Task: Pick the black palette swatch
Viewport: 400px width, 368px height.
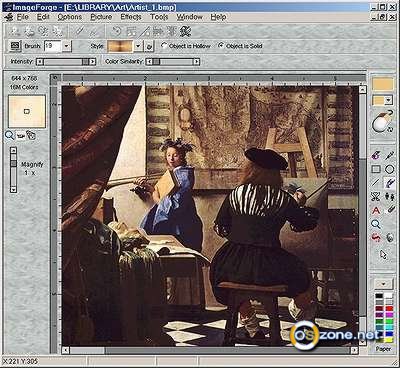Action: 379,296
